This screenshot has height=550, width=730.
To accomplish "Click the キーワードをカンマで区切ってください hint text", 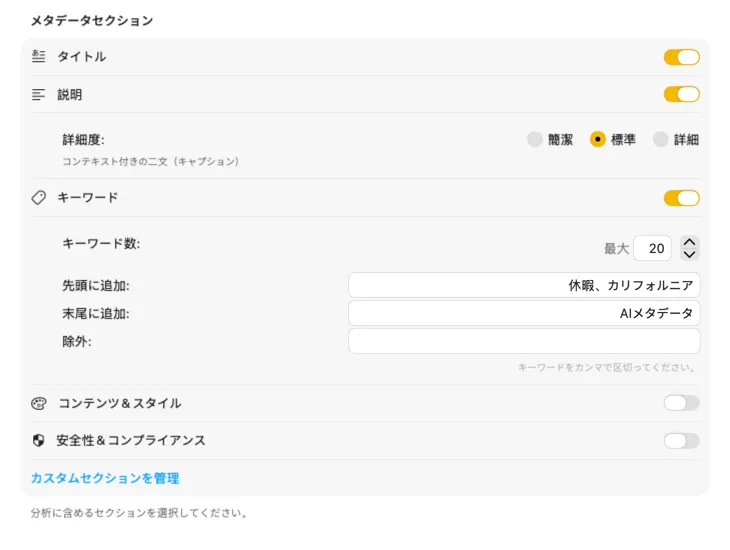I will pos(607,368).
